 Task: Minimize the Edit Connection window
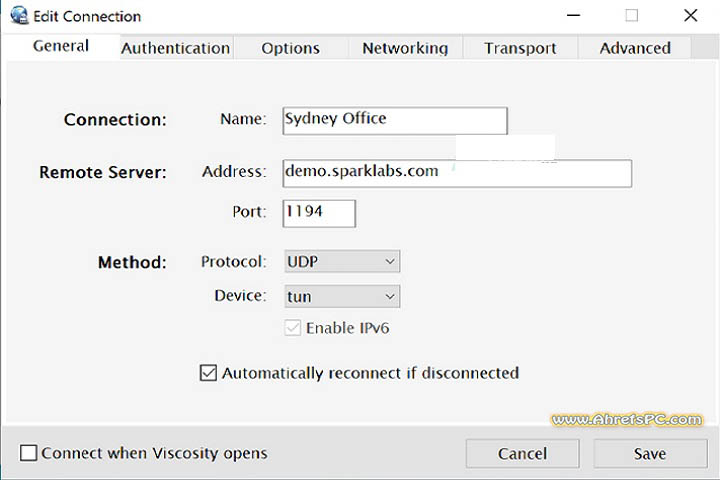click(x=572, y=16)
